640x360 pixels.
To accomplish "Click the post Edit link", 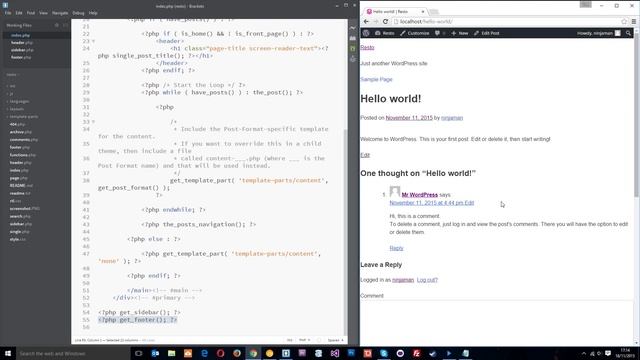I will (x=365, y=155).
